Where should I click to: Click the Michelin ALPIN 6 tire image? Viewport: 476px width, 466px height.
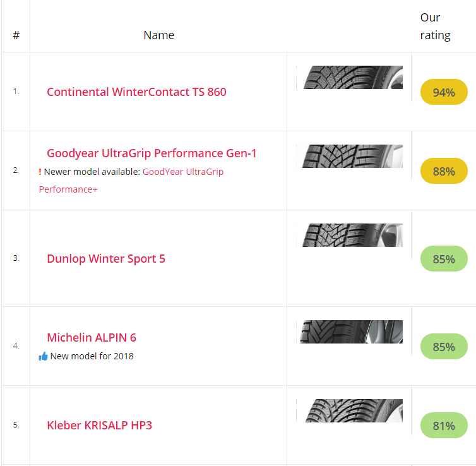[349, 332]
